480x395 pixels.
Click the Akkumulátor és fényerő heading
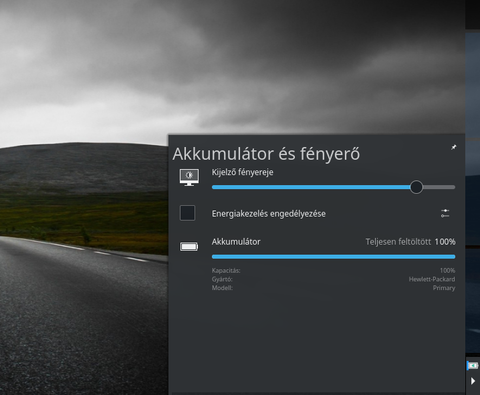click(x=266, y=154)
